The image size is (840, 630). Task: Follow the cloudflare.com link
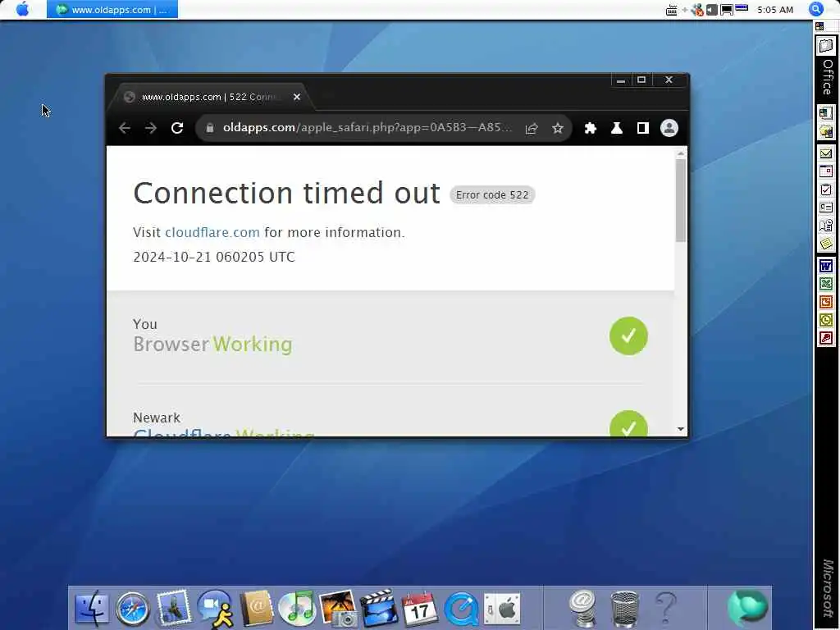coord(212,232)
